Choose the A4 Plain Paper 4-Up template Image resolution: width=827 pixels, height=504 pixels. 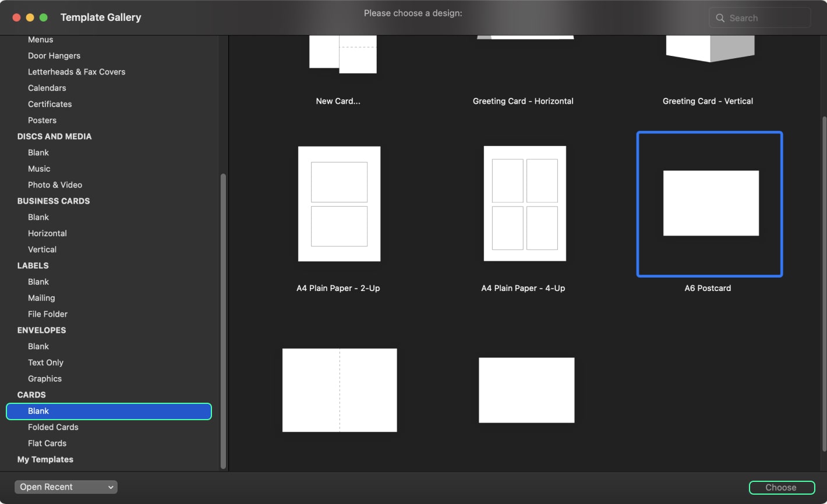pyautogui.click(x=524, y=204)
